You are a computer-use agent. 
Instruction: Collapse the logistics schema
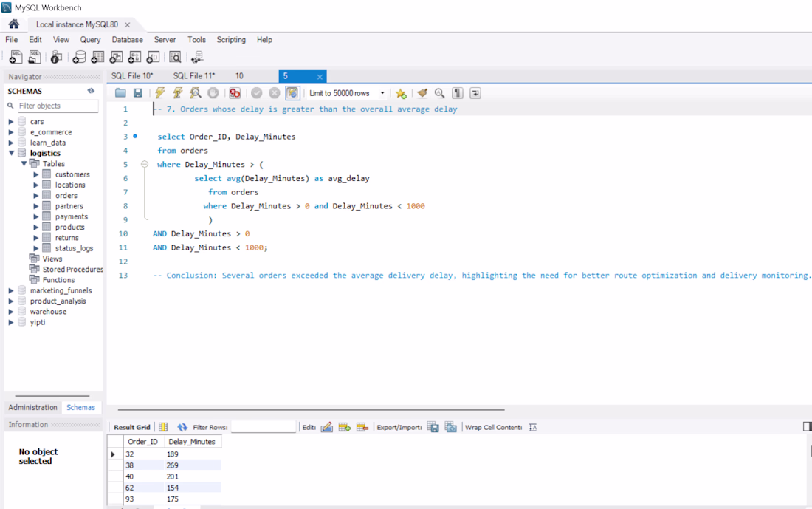pos(11,153)
